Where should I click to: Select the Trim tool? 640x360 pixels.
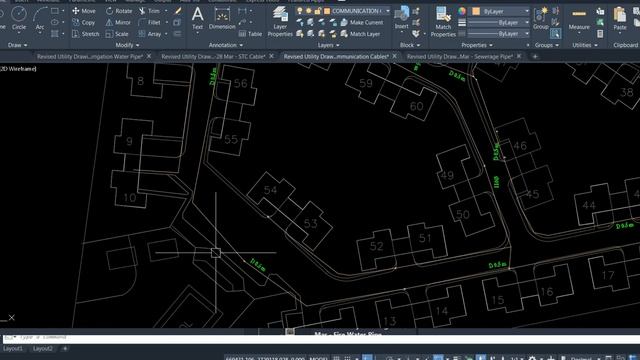[x=149, y=11]
